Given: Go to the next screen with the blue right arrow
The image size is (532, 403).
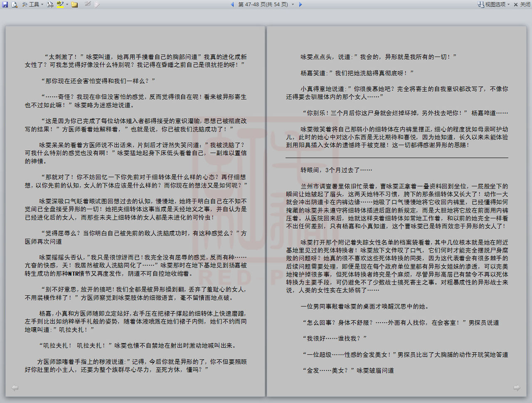Looking at the screenshot, I should (x=300, y=5).
